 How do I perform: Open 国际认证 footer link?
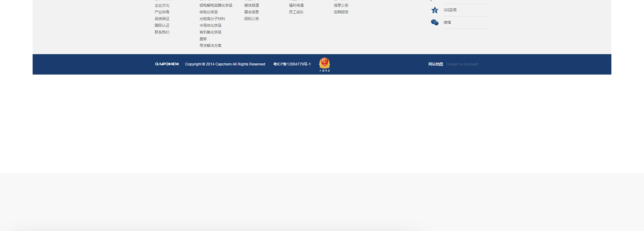point(162,25)
